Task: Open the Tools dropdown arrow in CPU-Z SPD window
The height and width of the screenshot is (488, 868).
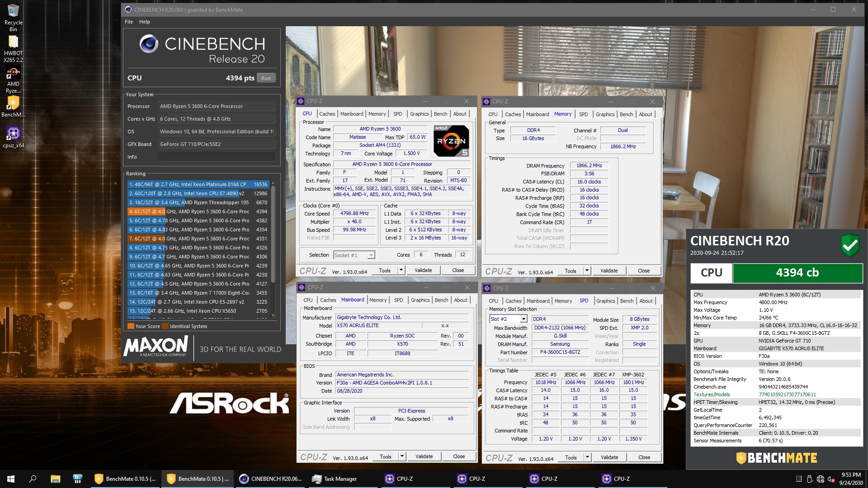Action: [x=587, y=457]
